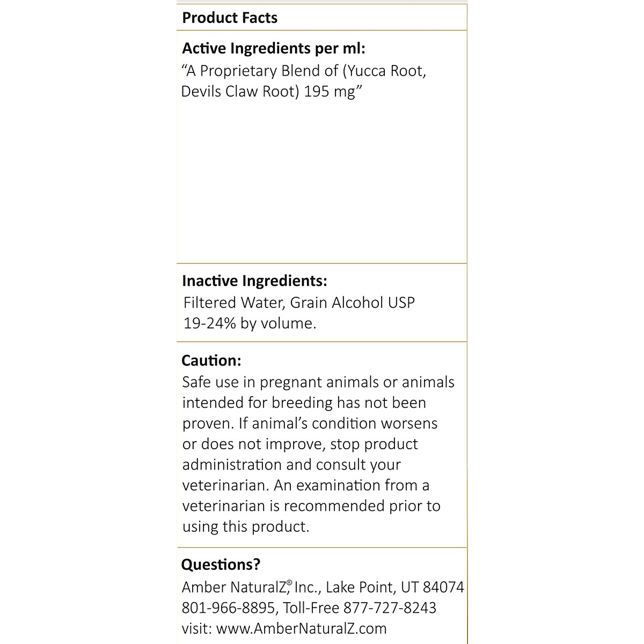Click the 'using this product' line

pos(246,526)
